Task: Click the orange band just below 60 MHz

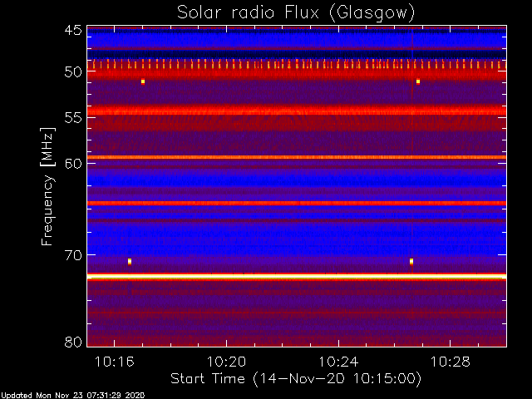Action: pyautogui.click(x=297, y=157)
